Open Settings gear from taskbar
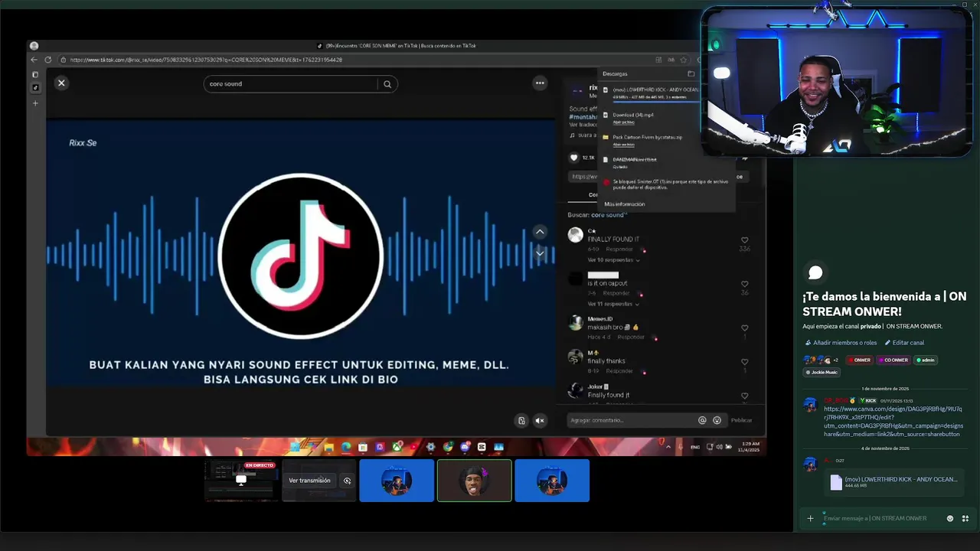Viewport: 980px width, 551px height. 431,447
